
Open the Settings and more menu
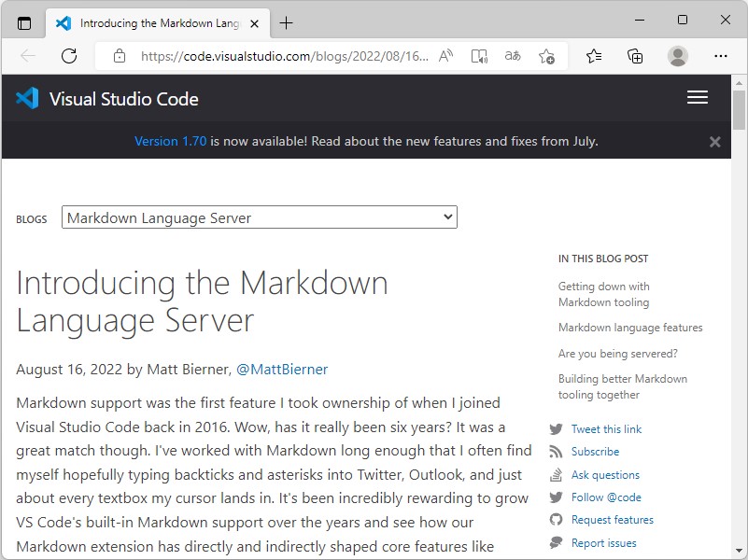tap(721, 56)
